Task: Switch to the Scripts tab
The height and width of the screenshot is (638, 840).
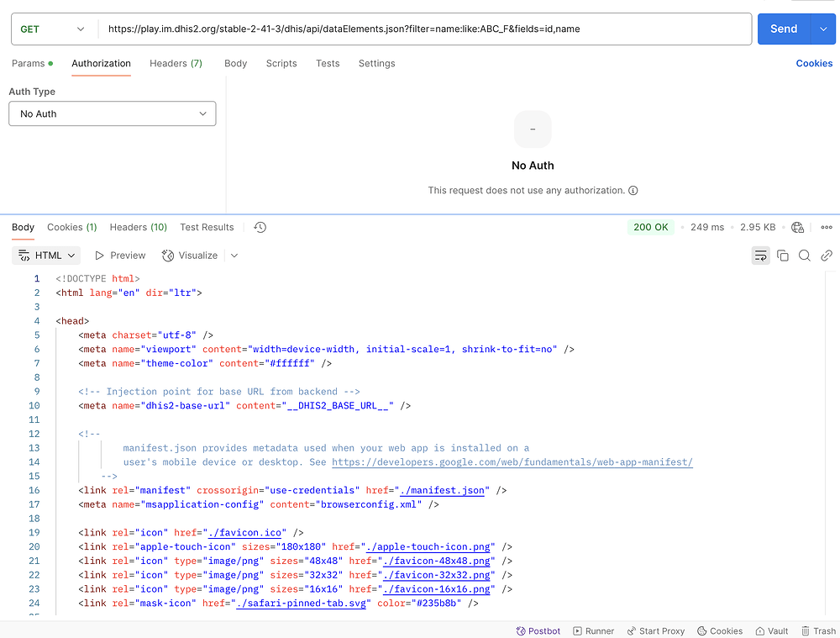Action: tap(281, 63)
